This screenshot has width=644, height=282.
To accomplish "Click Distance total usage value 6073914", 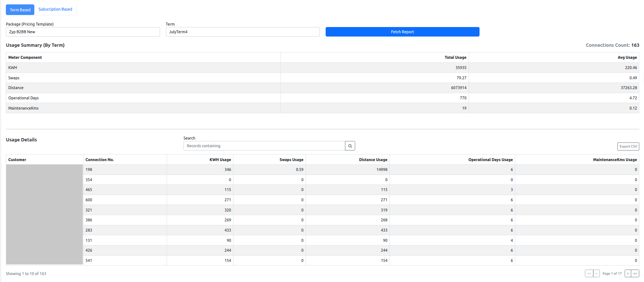I will coord(459,88).
